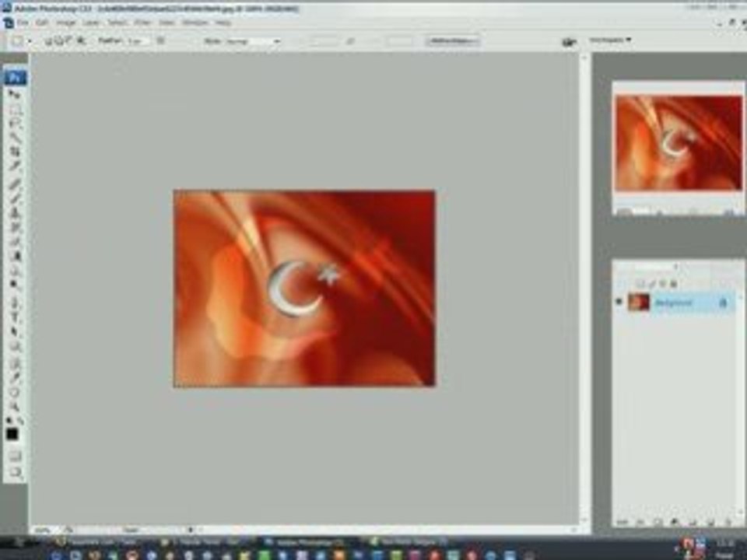Select the Blur tool

coord(16,270)
